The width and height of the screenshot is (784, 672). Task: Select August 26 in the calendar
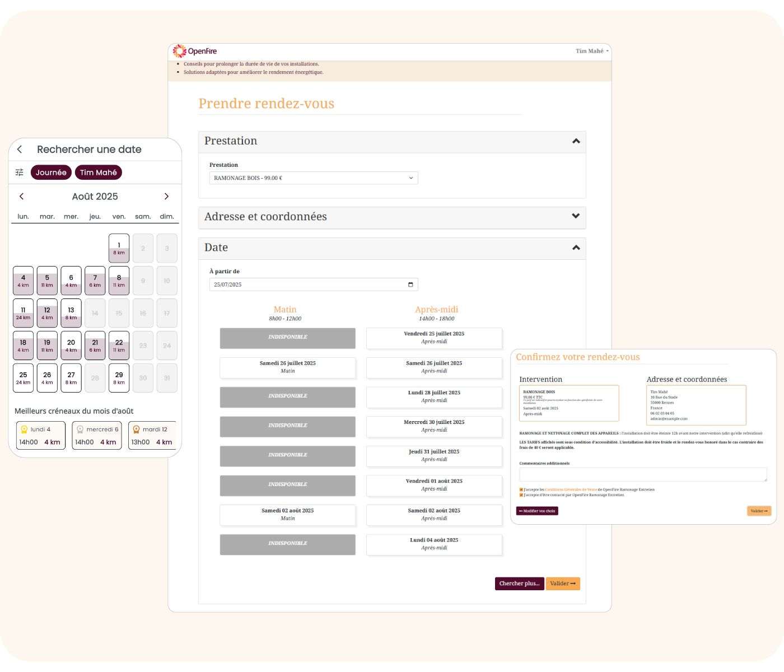(47, 379)
